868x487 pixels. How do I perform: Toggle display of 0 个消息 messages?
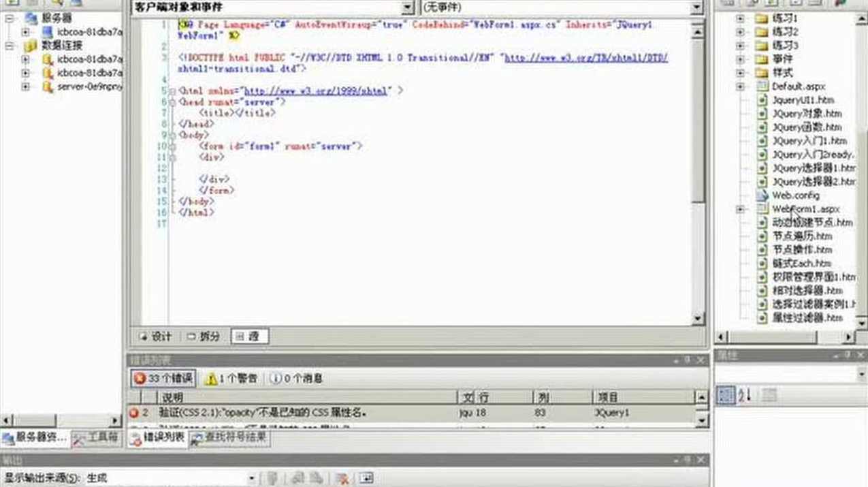click(292, 379)
